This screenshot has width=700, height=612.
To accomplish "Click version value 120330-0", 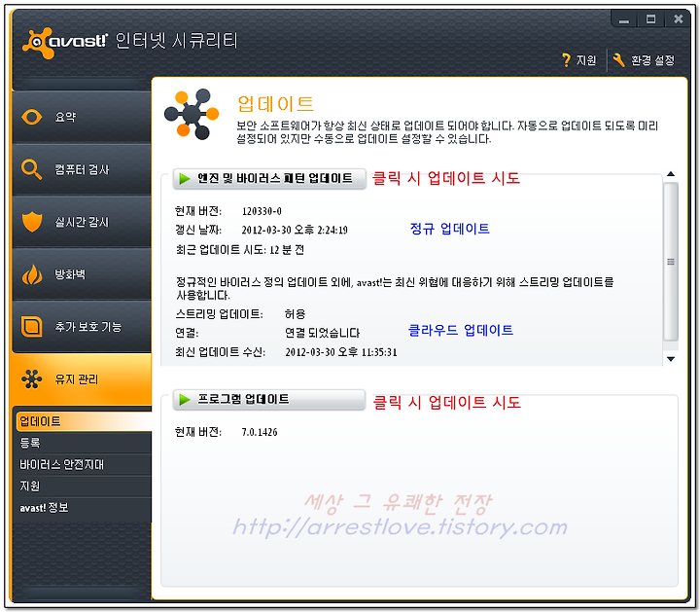I will (x=262, y=211).
